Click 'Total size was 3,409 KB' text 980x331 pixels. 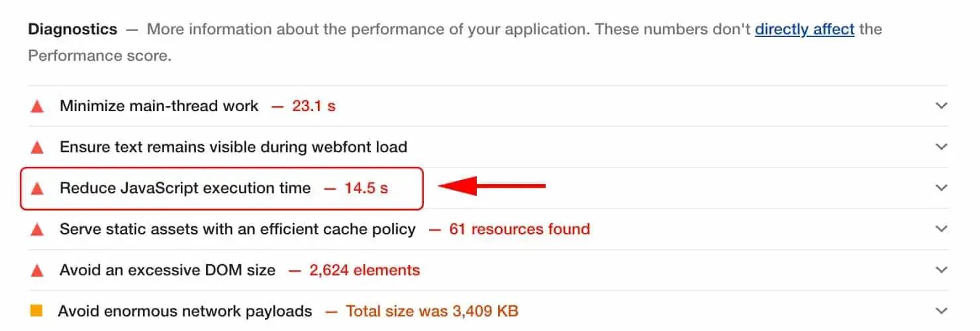pos(432,310)
